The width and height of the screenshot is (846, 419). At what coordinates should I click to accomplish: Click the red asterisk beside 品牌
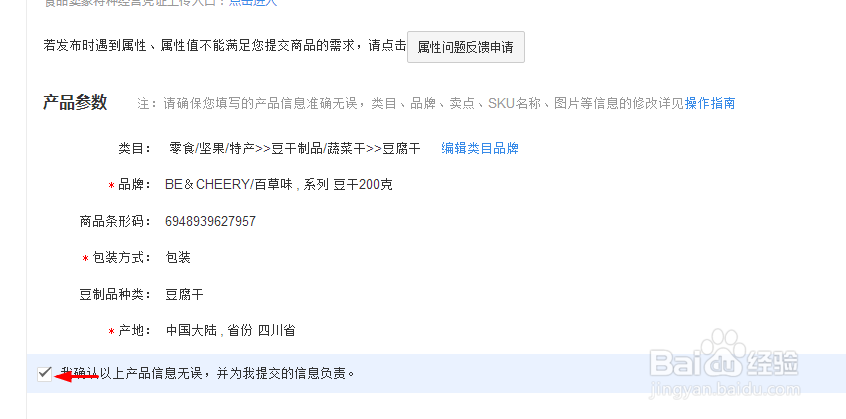(x=111, y=186)
